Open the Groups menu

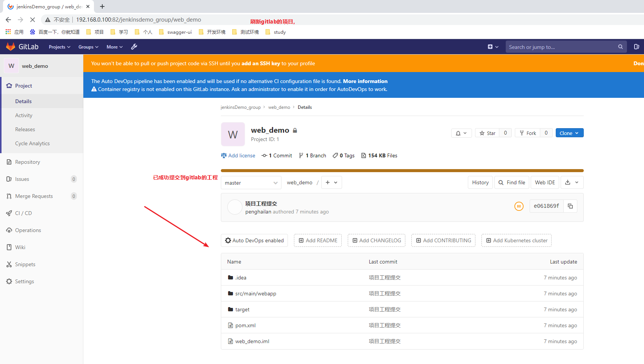(88, 47)
